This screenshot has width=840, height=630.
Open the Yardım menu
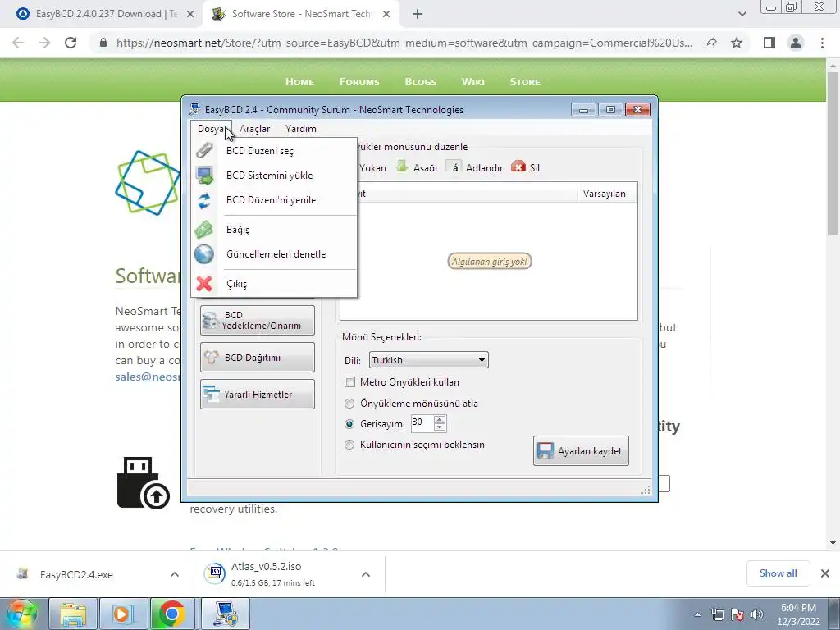click(300, 129)
